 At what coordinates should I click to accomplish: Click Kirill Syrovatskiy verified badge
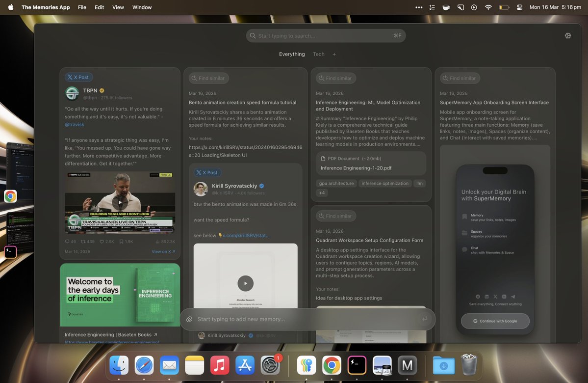262,186
